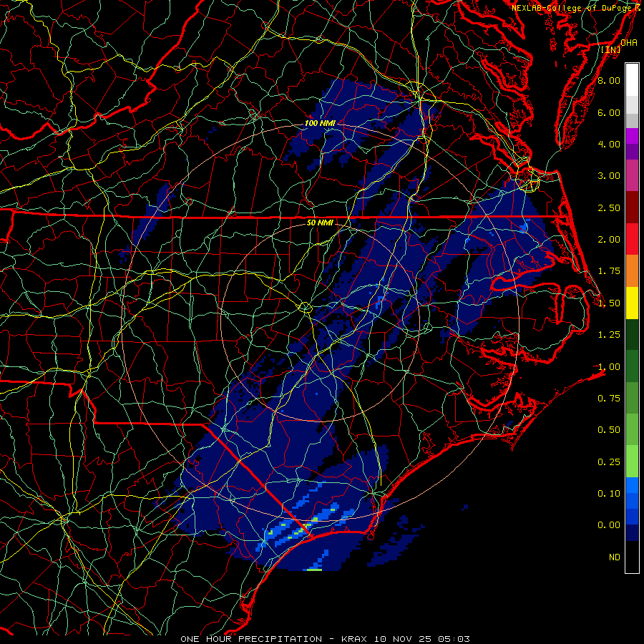Pick the white swatch in the legend
The height and width of the screenshot is (644, 644).
click(632, 80)
